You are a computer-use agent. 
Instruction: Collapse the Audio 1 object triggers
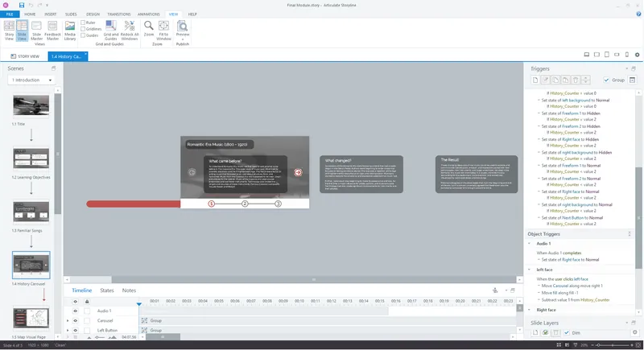coord(530,244)
